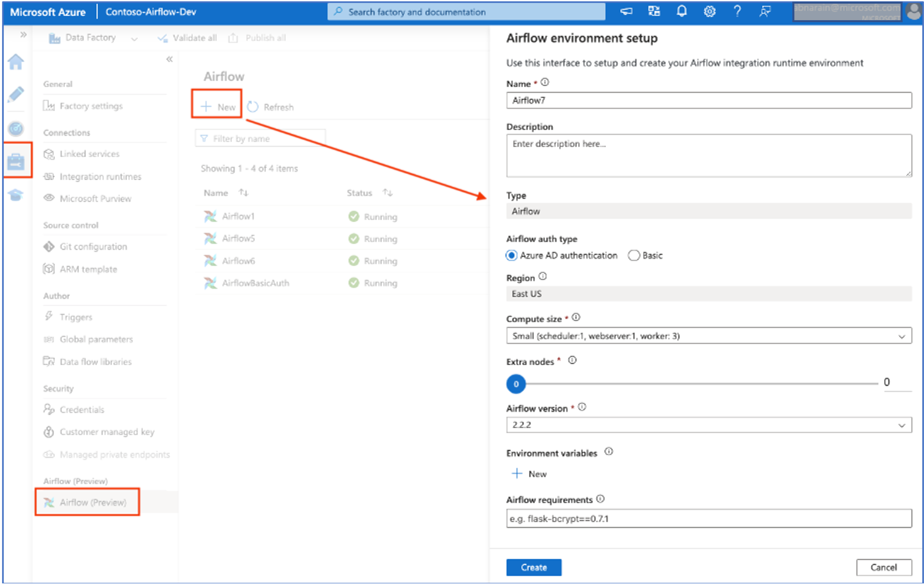The image size is (924, 585).
Task: Open Integration runtimes menu item
Action: point(100,177)
